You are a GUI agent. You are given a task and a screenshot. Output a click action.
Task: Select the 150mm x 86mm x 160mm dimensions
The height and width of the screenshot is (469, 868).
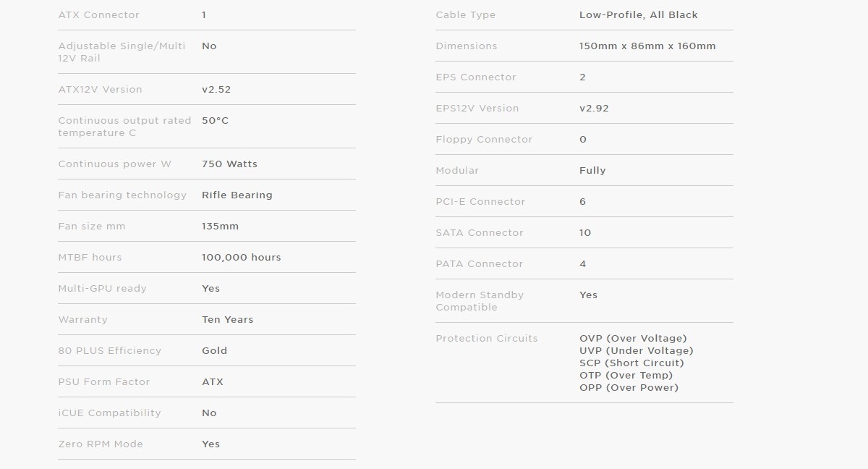[x=647, y=46]
